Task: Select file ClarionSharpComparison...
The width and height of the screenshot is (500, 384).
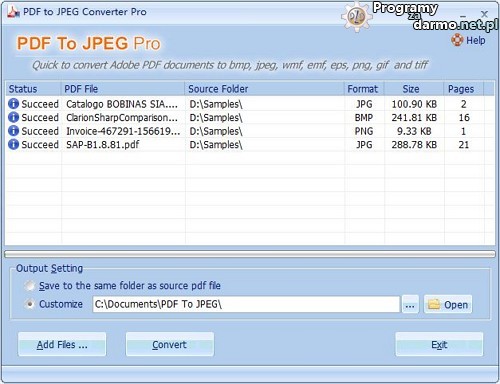Action: click(x=122, y=117)
